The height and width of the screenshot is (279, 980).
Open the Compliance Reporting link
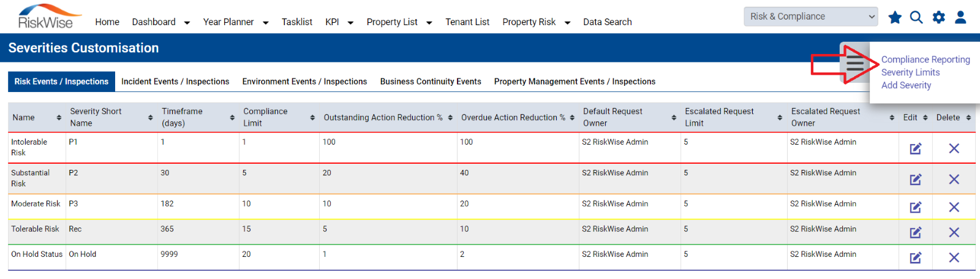tap(925, 59)
